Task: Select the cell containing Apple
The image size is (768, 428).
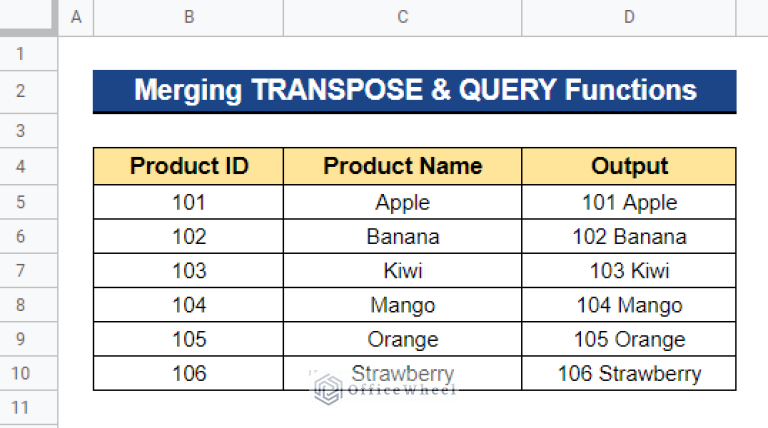Action: (x=403, y=202)
